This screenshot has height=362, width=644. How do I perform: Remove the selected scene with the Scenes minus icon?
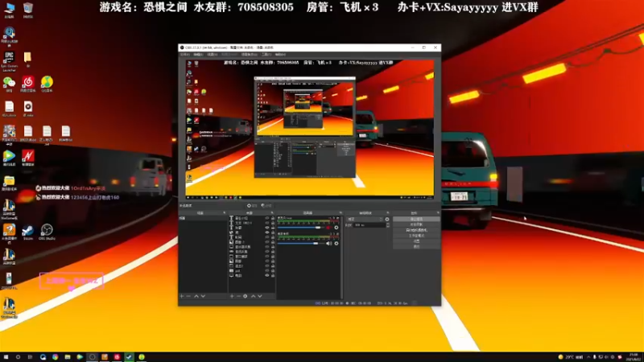188,296
